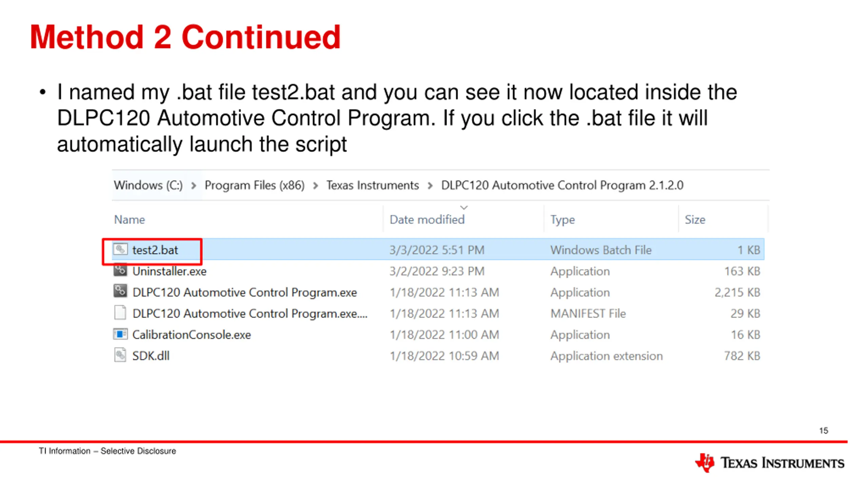The width and height of the screenshot is (868, 488).
Task: Select the Uninstaller.exe file name
Action: (x=169, y=271)
